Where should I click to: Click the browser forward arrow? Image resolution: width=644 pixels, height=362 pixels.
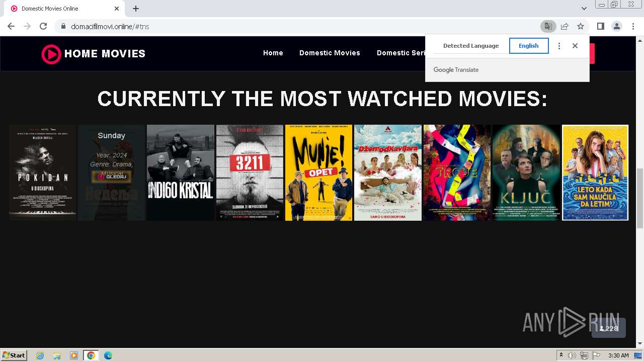click(x=27, y=26)
